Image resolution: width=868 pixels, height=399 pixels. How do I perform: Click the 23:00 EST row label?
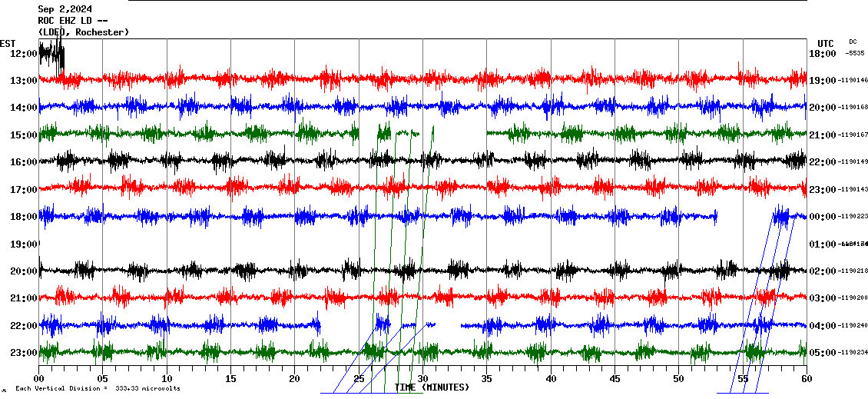pyautogui.click(x=23, y=353)
